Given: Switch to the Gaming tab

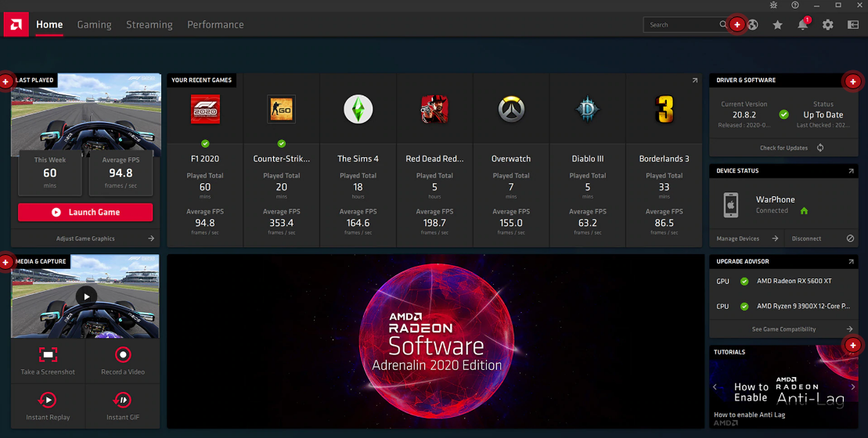Looking at the screenshot, I should pyautogui.click(x=94, y=25).
